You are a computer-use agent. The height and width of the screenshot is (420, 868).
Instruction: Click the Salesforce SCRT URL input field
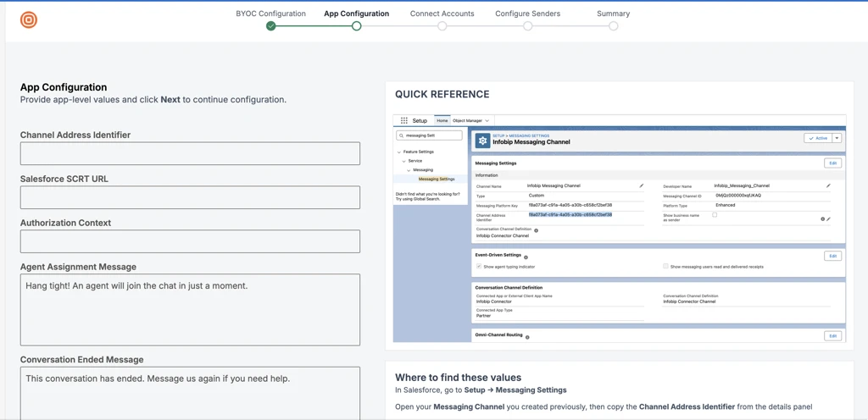pyautogui.click(x=190, y=197)
